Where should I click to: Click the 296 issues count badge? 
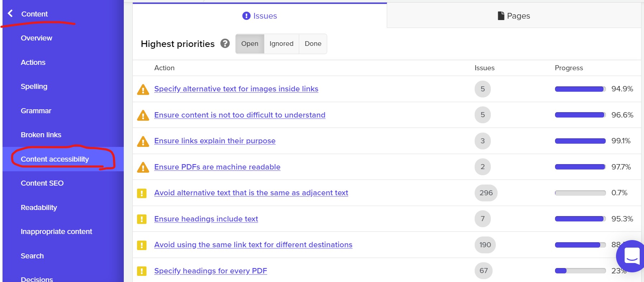[x=486, y=193]
